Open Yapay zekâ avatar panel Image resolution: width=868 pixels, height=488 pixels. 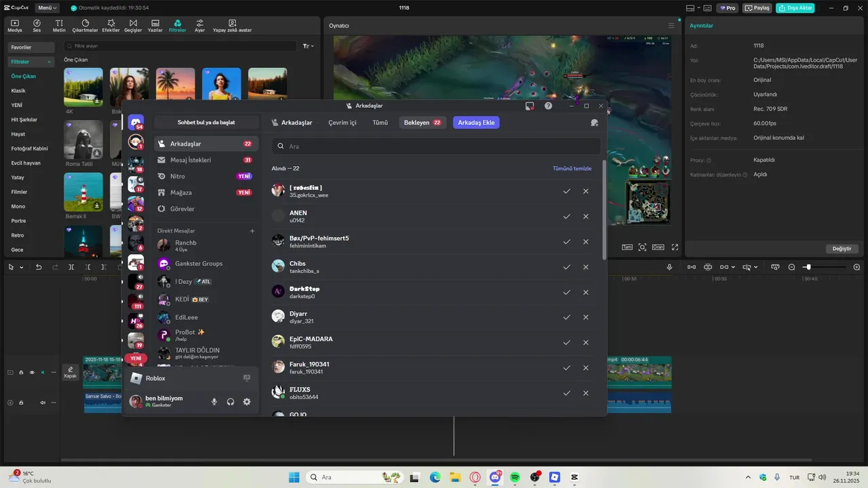(232, 26)
